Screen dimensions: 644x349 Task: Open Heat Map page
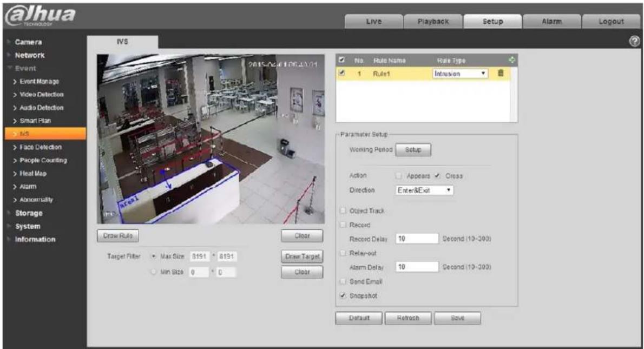pyautogui.click(x=33, y=173)
